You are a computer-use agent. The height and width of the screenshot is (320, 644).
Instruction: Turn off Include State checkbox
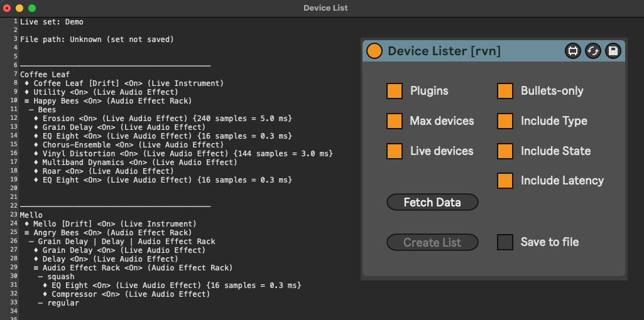click(505, 151)
